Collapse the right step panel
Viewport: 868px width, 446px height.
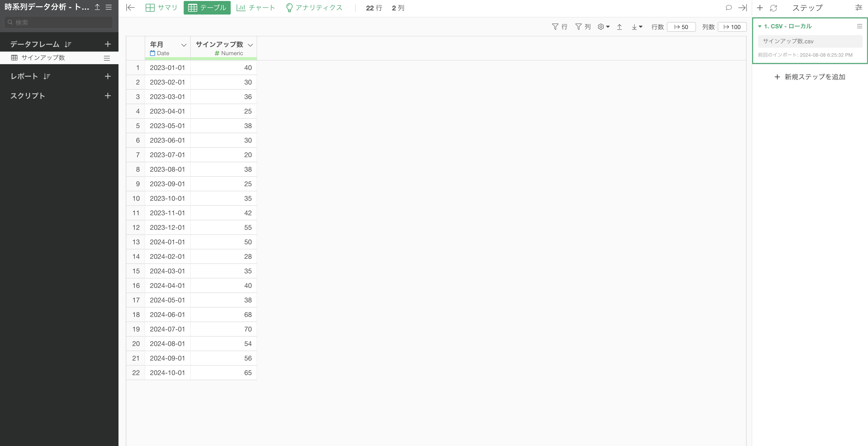pyautogui.click(x=742, y=8)
